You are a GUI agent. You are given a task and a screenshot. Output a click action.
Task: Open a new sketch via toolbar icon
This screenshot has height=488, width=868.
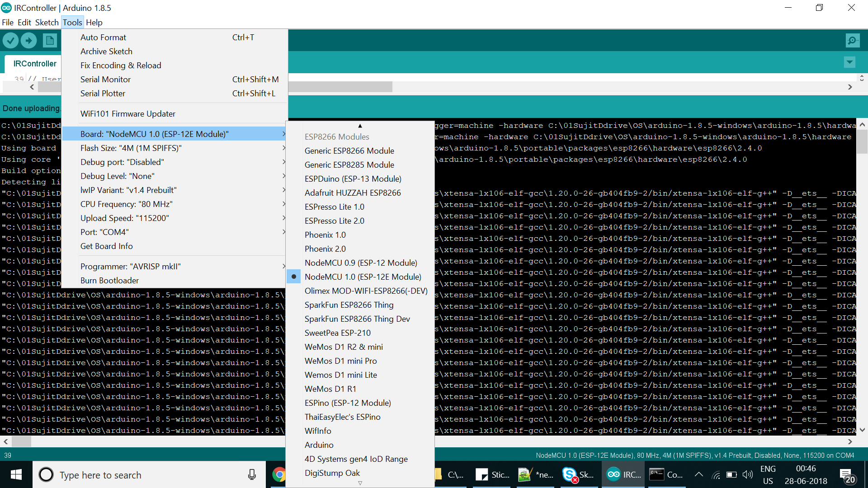click(x=50, y=40)
